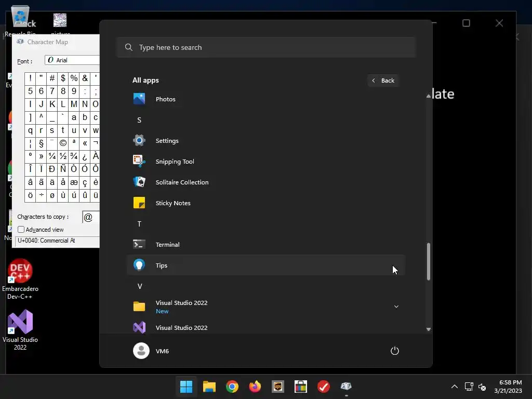Select the digit 7 in Character Map

pyautogui.click(x=52, y=91)
